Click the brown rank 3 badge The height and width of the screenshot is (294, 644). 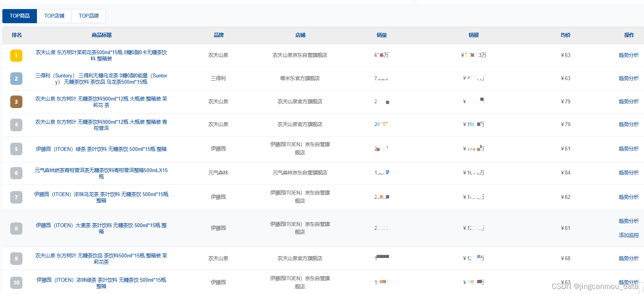click(x=16, y=102)
